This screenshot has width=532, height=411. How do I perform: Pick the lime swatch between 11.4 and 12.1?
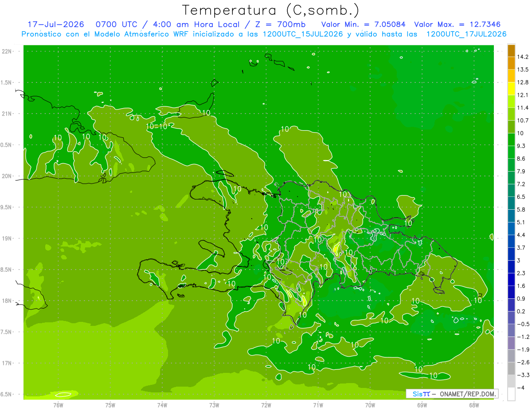pyautogui.click(x=511, y=102)
